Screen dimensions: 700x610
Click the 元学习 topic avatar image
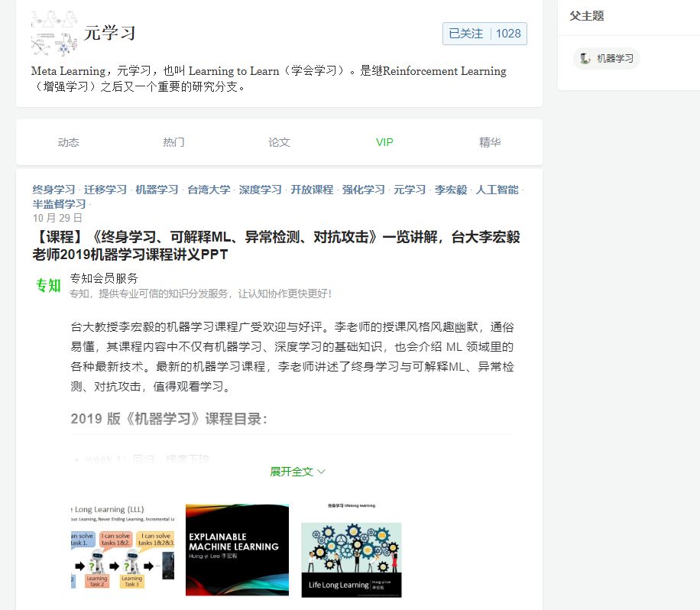click(54, 34)
